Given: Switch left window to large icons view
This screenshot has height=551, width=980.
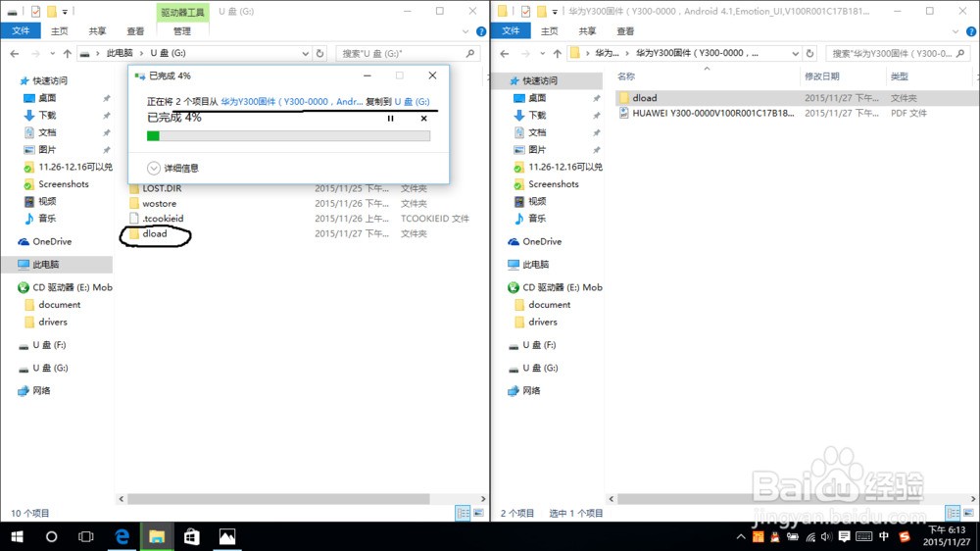Looking at the screenshot, I should point(478,513).
